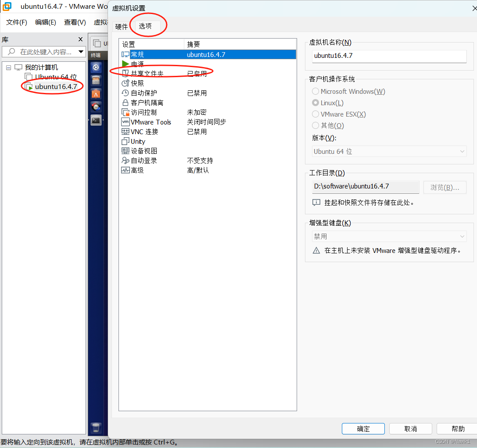
Task: Click the Snapshots (快照) icon
Action: pos(125,83)
